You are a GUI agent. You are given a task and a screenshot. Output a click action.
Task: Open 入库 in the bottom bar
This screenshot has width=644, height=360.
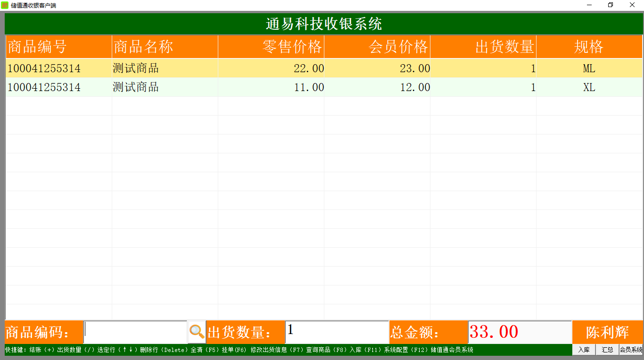[584, 350]
